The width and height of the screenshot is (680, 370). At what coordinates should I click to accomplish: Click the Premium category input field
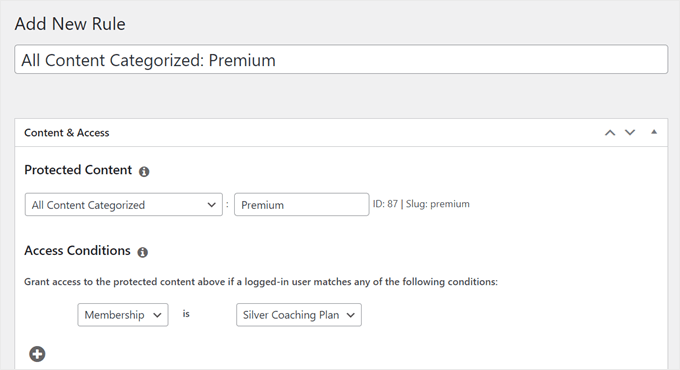pos(302,205)
